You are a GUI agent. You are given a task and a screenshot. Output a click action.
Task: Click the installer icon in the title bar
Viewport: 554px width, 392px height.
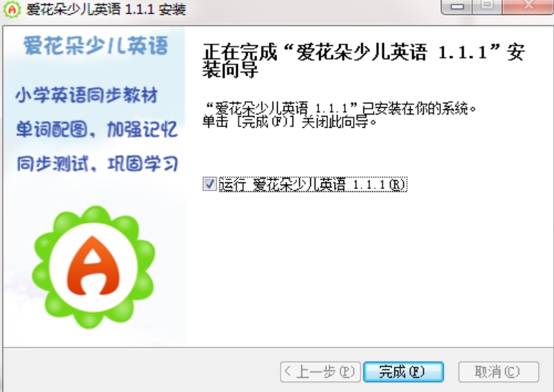tap(12, 9)
